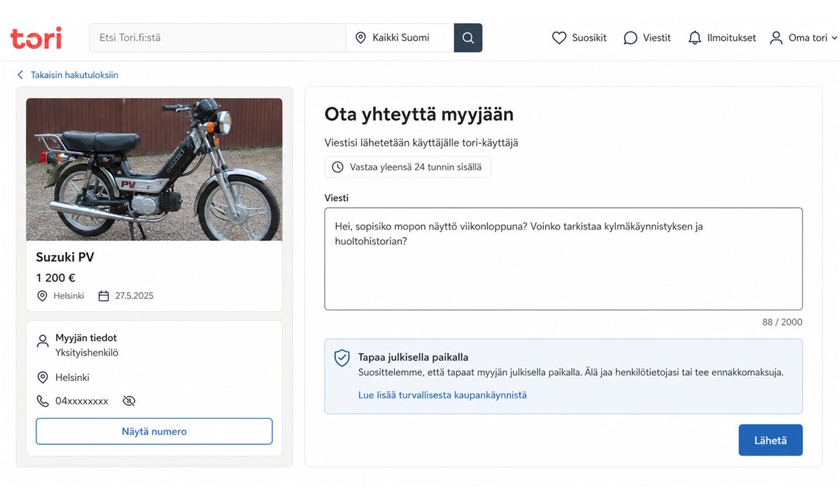Click the bell Ilmoitukset icon
Screen dimensions: 840x504
694,38
